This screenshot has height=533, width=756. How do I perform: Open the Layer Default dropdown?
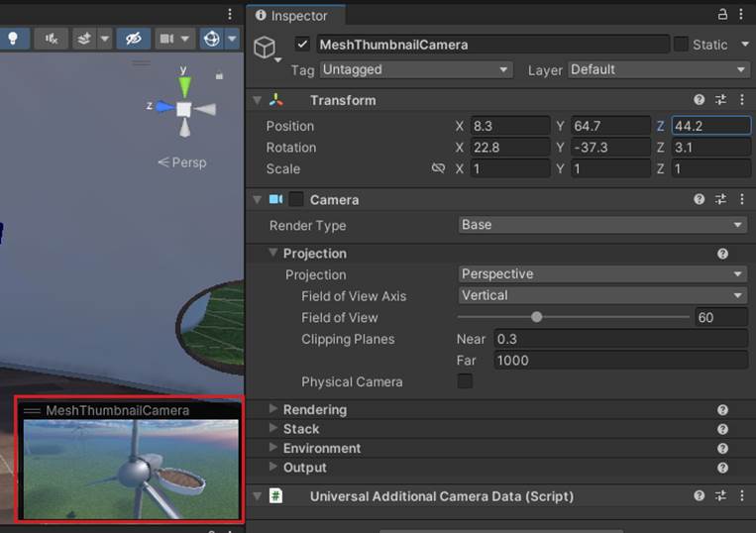point(659,70)
